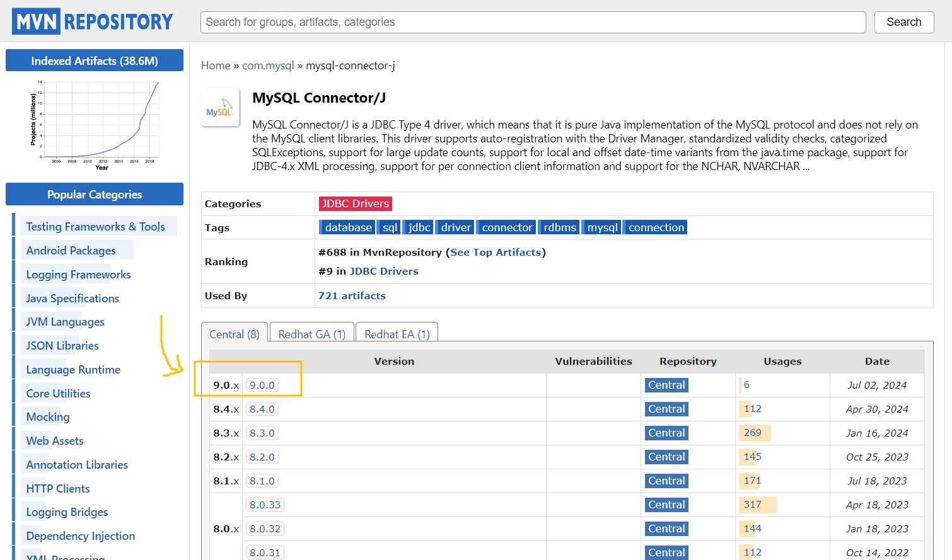Open JVM Languages category
Viewport: 952px width, 560px height.
[x=65, y=321]
